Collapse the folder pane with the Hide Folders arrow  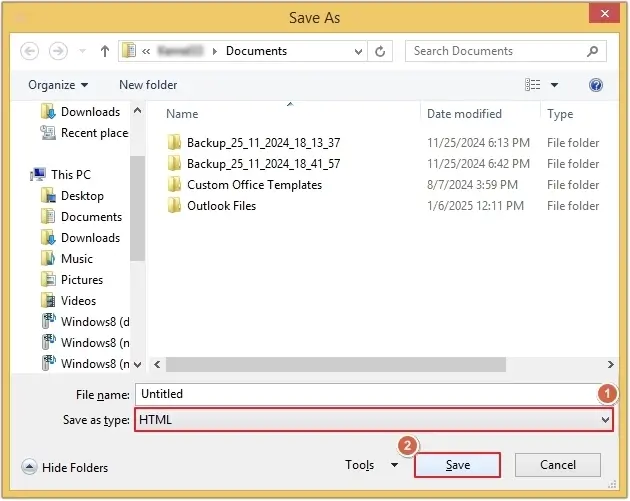(x=29, y=467)
